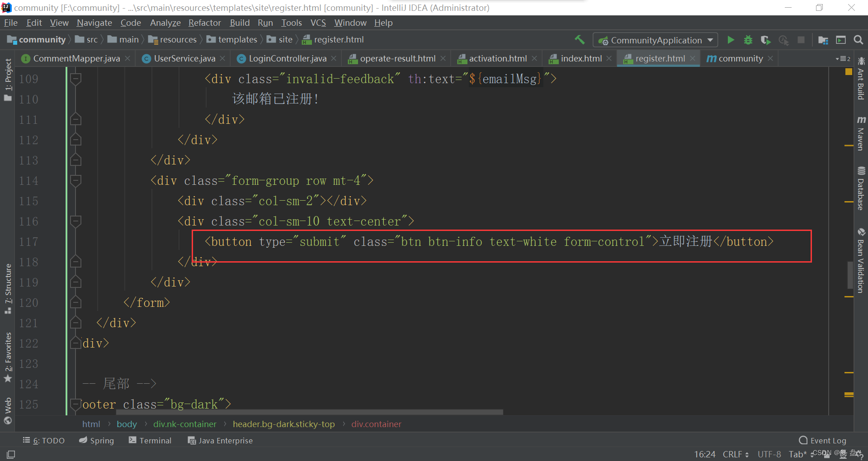Collapse the fold marker at line 114
This screenshot has width=868, height=461.
[x=75, y=181]
